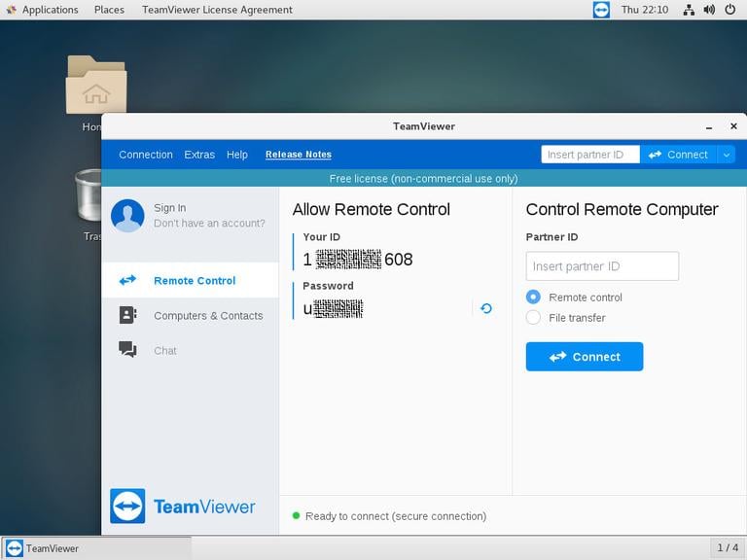Click the Computers & Contacts address book icon
Image resolution: width=747 pixels, height=560 pixels.
(127, 315)
